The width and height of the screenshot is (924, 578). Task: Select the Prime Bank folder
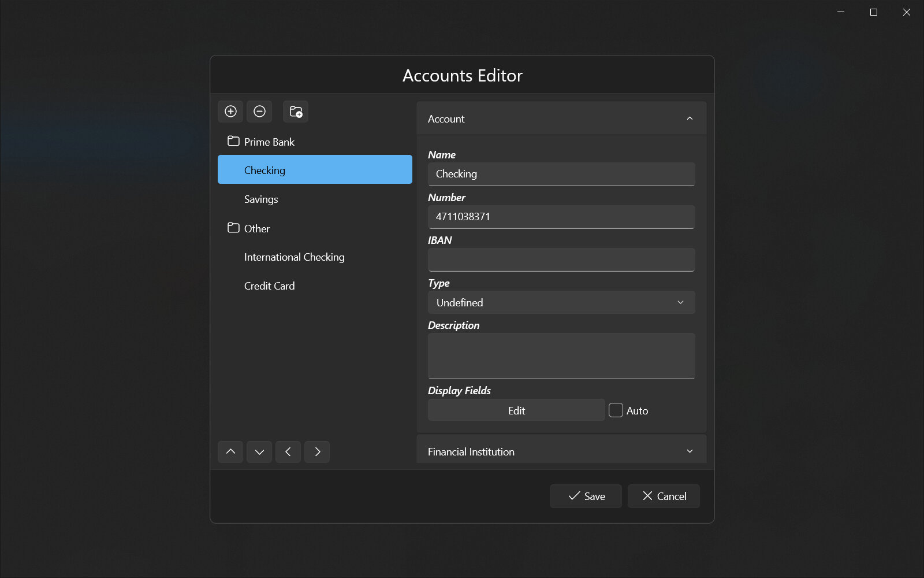[315, 142]
